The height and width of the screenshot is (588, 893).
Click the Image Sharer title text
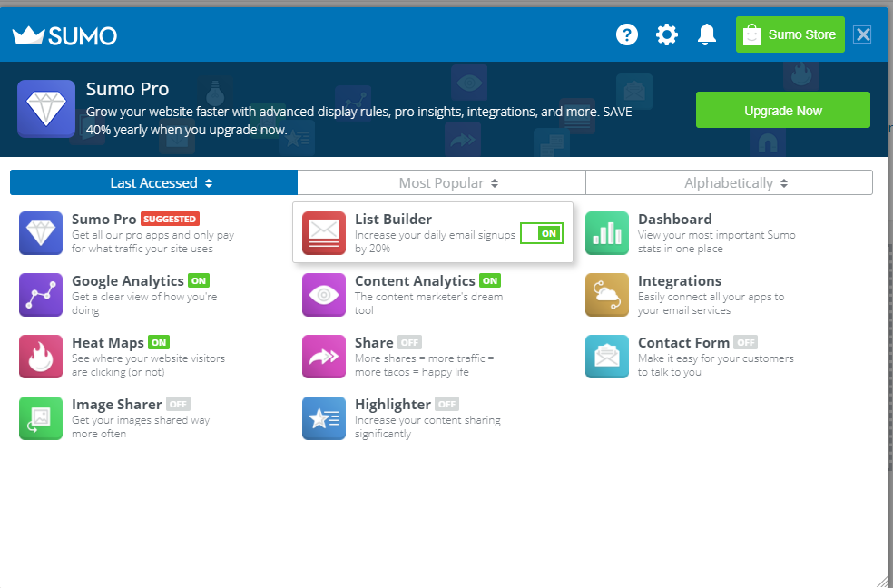point(117,404)
